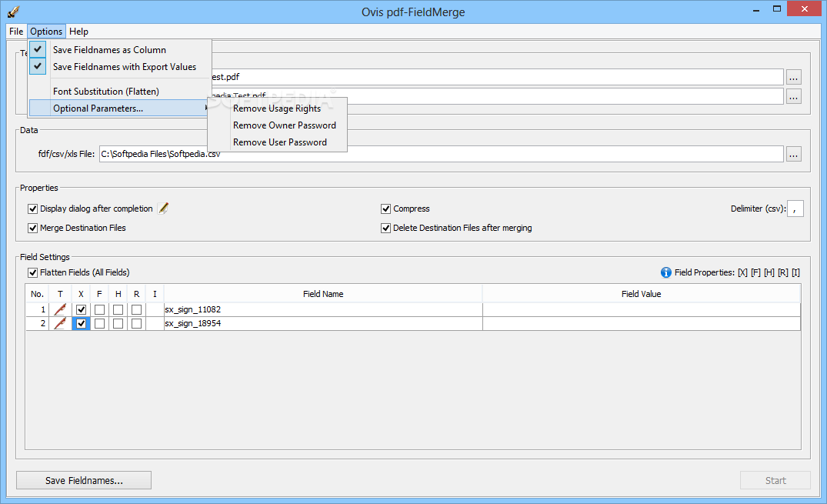Close the Ovis pdf-FieldMerge window
Image resolution: width=827 pixels, height=504 pixels.
(x=805, y=8)
